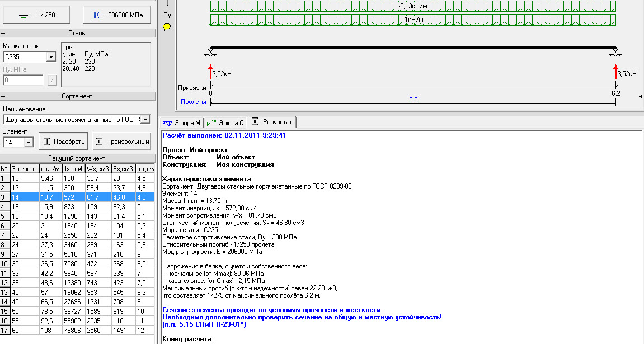The image size is (644, 344).
Task: Click the -0,13кН/м distributed load label
Action: pos(413,6)
